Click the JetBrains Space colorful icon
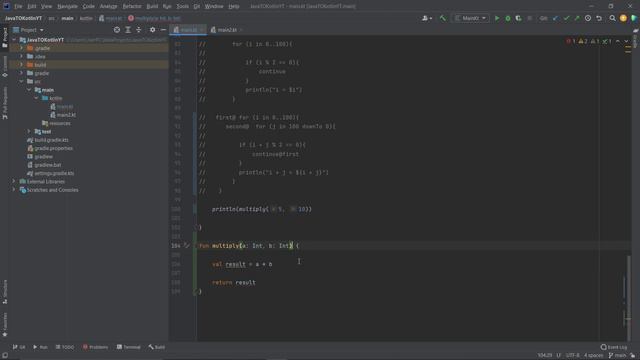The width and height of the screenshot is (640, 360). click(634, 18)
